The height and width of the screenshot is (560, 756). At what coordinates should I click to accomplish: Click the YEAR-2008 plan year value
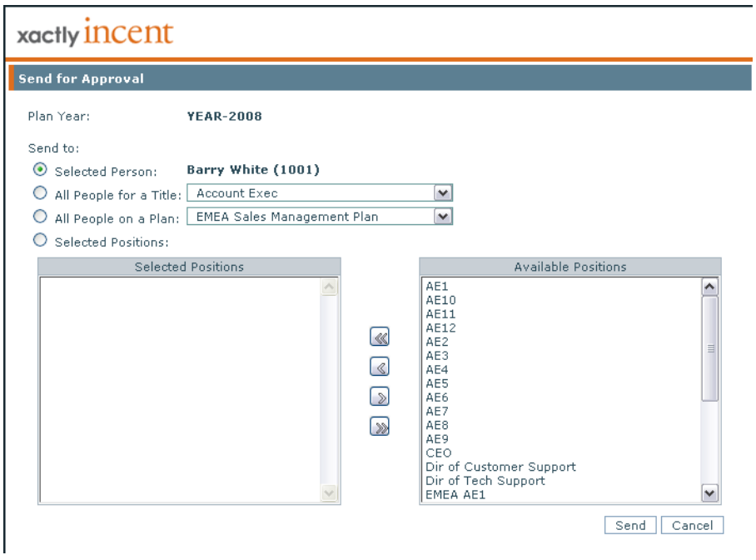pos(224,117)
